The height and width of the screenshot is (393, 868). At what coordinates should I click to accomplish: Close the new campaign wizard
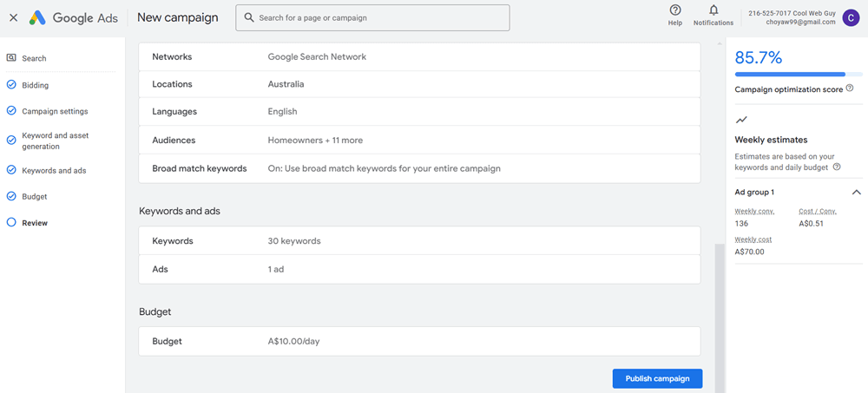coord(13,17)
